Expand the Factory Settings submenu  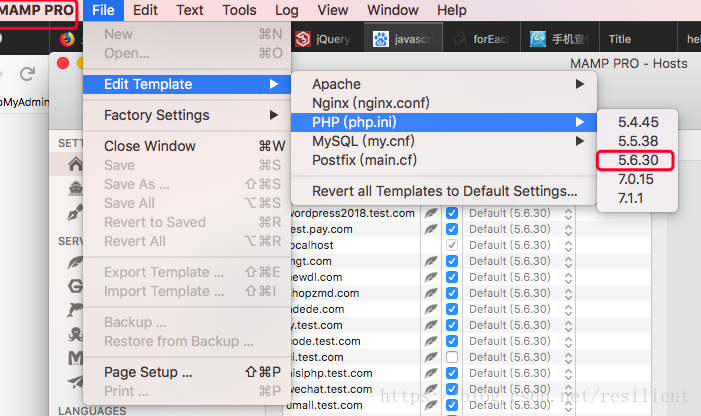click(x=187, y=115)
